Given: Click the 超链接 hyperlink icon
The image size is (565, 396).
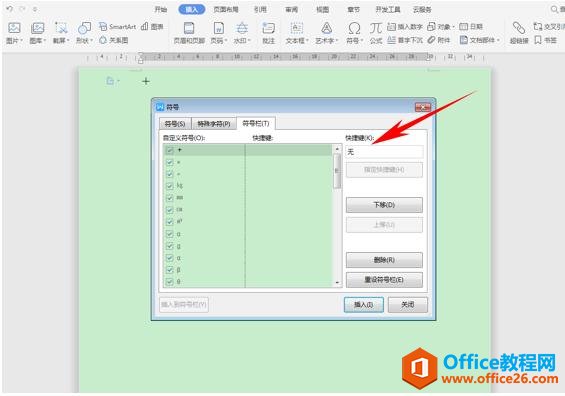Looking at the screenshot, I should 519,28.
